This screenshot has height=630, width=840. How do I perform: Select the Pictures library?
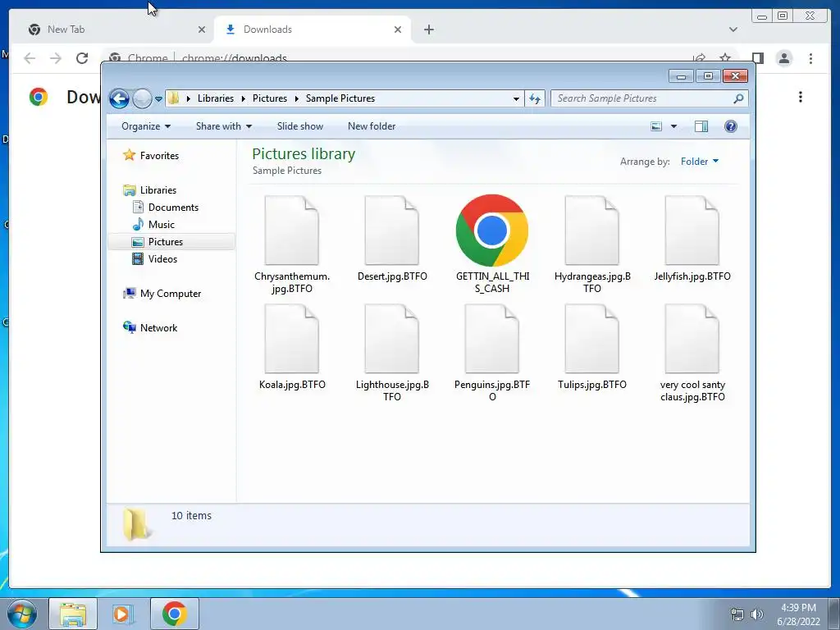166,242
